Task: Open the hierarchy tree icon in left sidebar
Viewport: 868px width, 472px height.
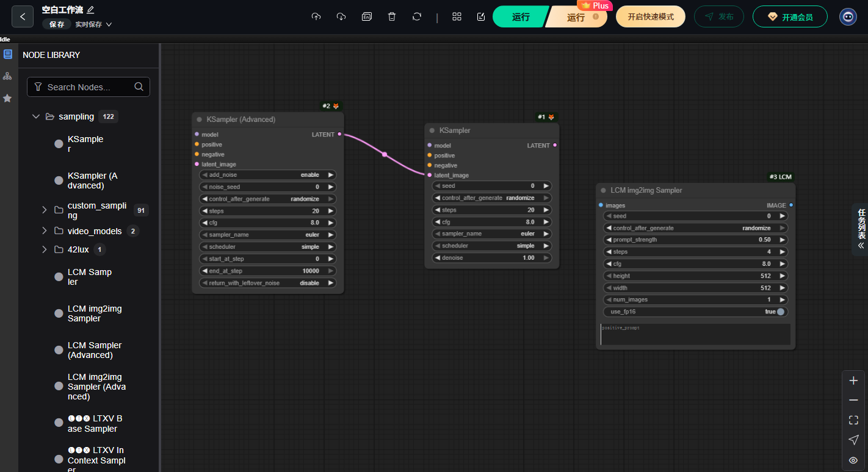Action: [7, 76]
